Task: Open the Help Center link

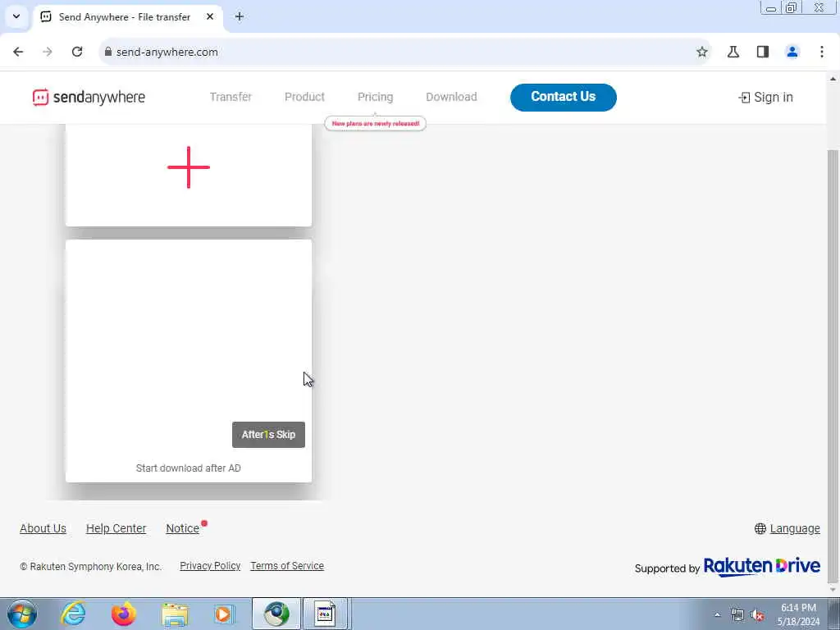Action: (116, 528)
